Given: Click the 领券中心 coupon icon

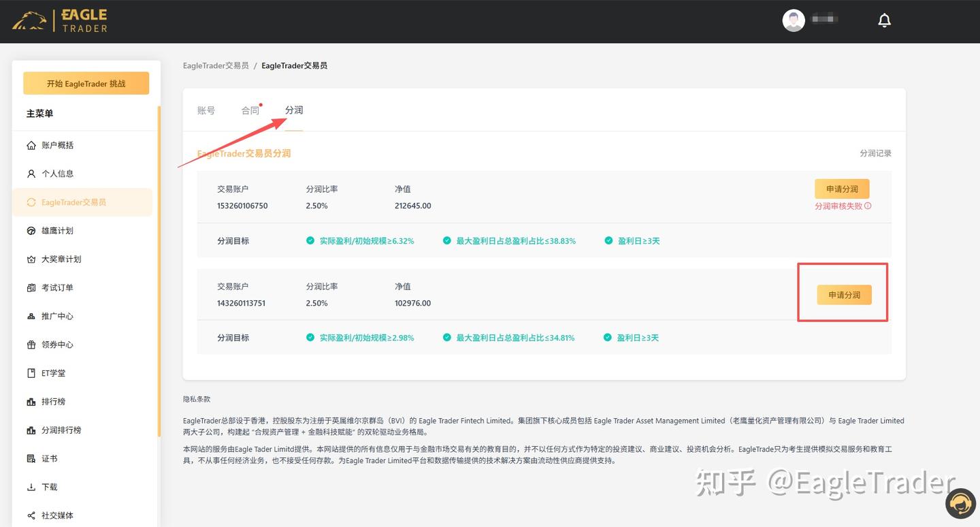Looking at the screenshot, I should pos(31,344).
